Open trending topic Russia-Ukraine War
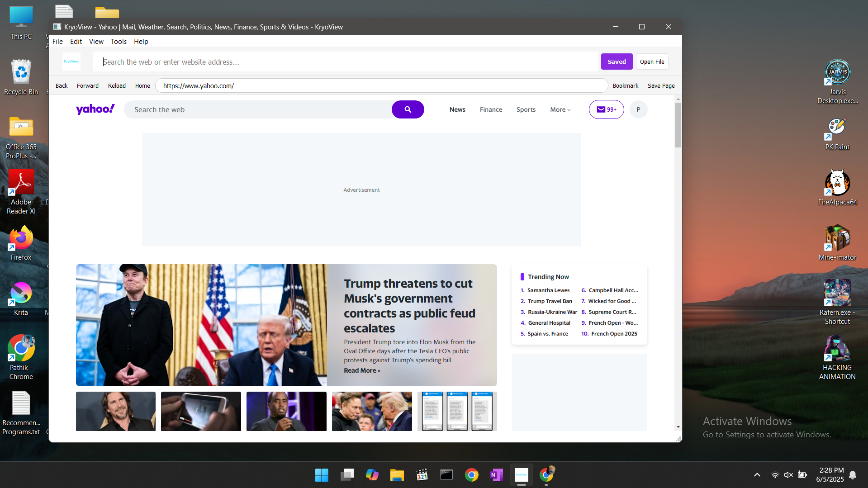 coord(552,312)
